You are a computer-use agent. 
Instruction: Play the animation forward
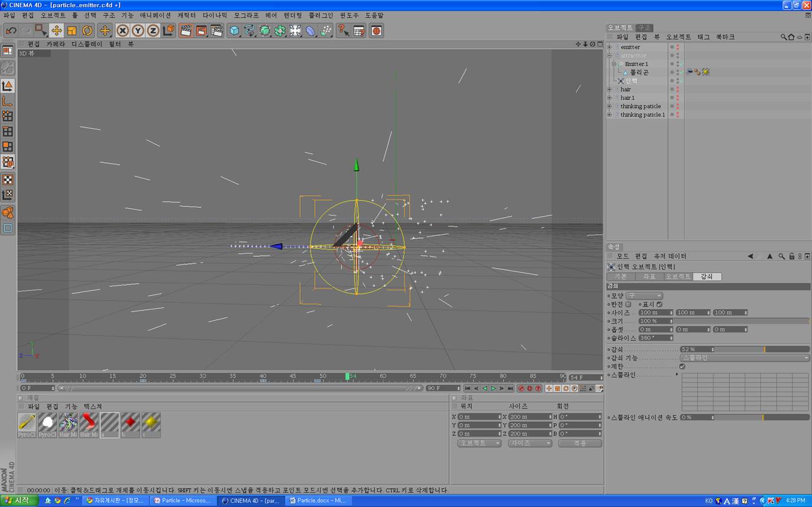click(494, 388)
